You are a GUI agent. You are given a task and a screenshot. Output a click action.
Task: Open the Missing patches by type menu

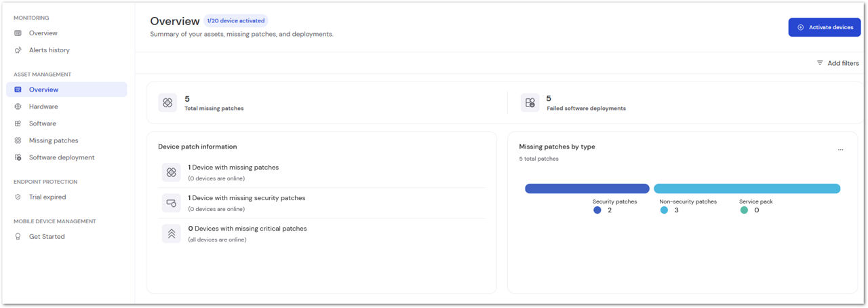point(840,150)
